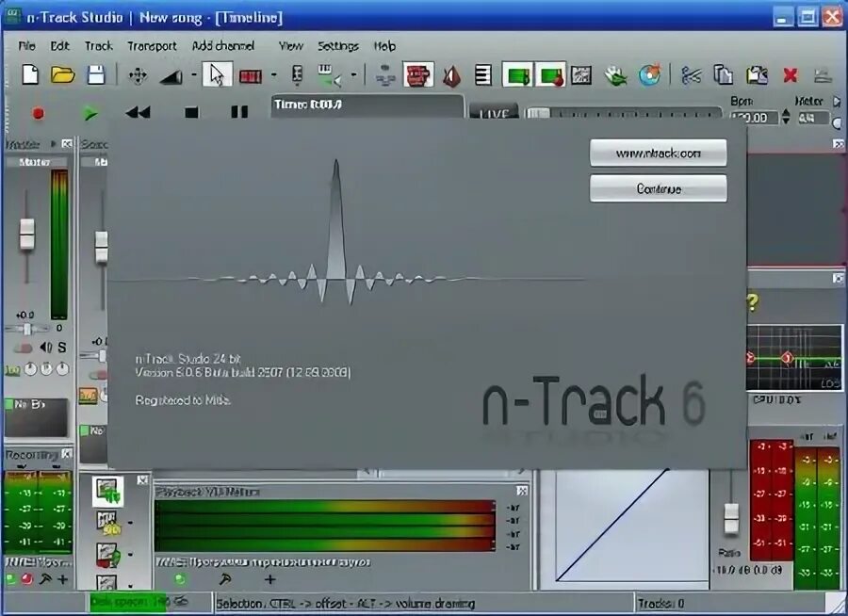Click the yellow question mark help icon
The image size is (848, 616).
click(753, 302)
